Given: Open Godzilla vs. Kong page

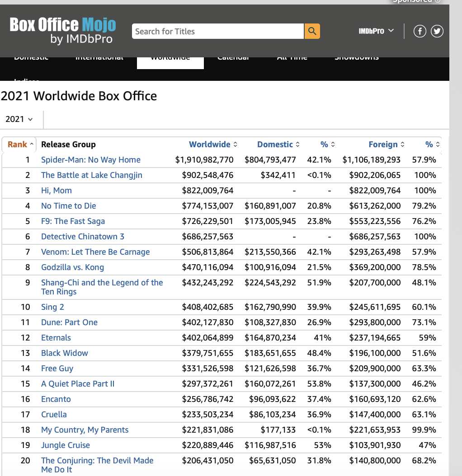Looking at the screenshot, I should [x=72, y=267].
